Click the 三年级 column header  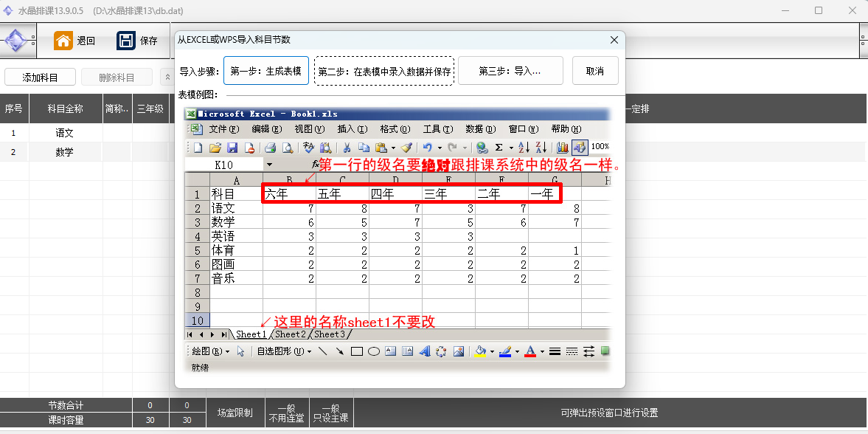pyautogui.click(x=150, y=109)
